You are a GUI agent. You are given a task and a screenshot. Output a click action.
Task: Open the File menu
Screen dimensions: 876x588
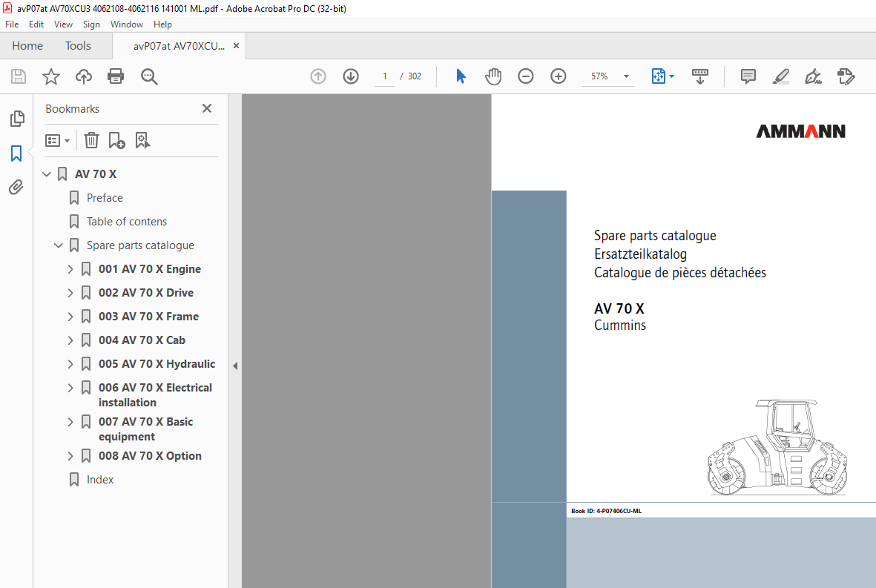12,24
